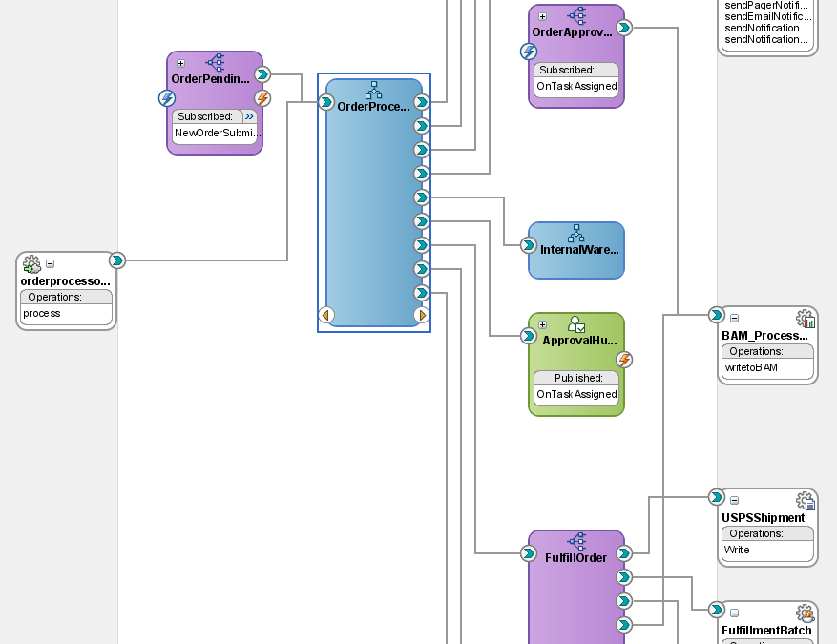
Task: Click FulfillOrder inbound arrow port
Action: pos(529,553)
